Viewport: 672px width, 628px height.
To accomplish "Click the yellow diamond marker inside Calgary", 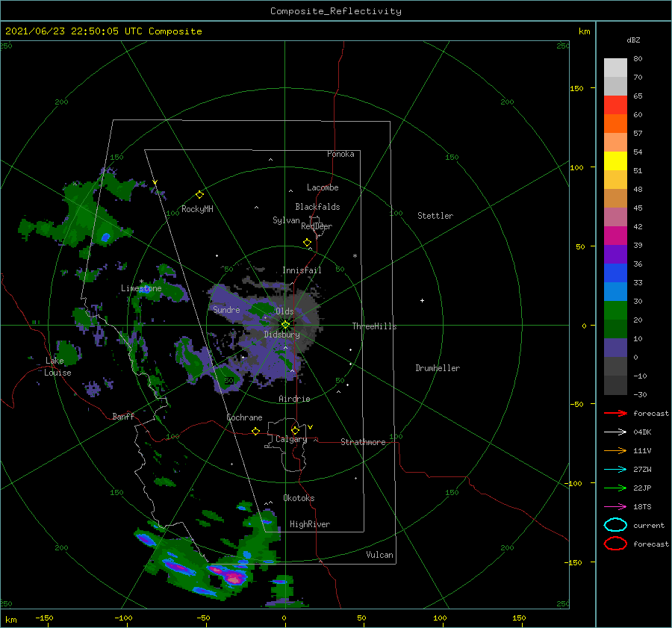I will (295, 430).
